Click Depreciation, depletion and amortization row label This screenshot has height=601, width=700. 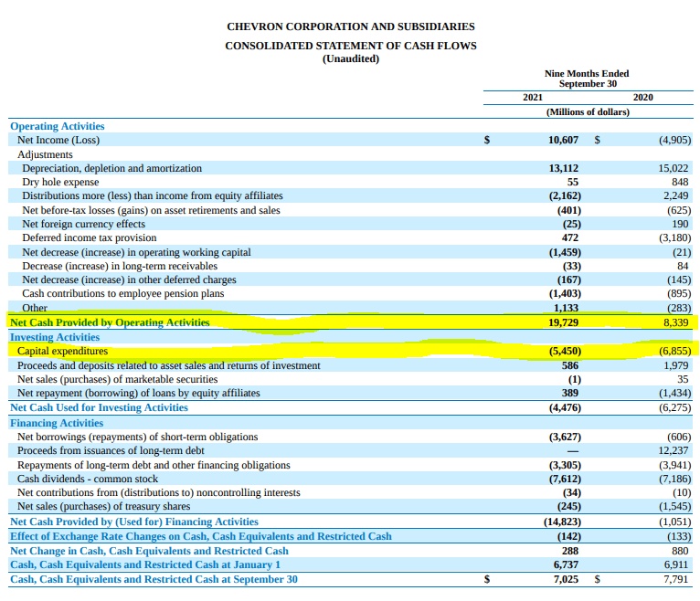point(111,168)
